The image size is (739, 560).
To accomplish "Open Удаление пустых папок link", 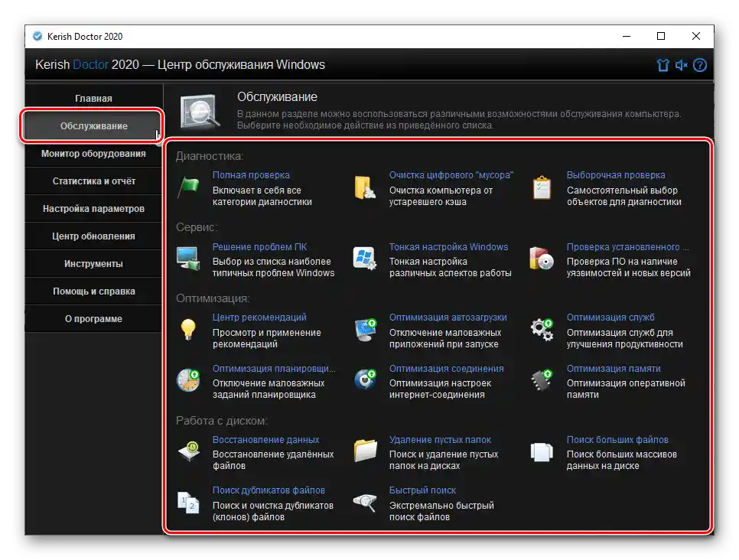I will [x=440, y=439].
